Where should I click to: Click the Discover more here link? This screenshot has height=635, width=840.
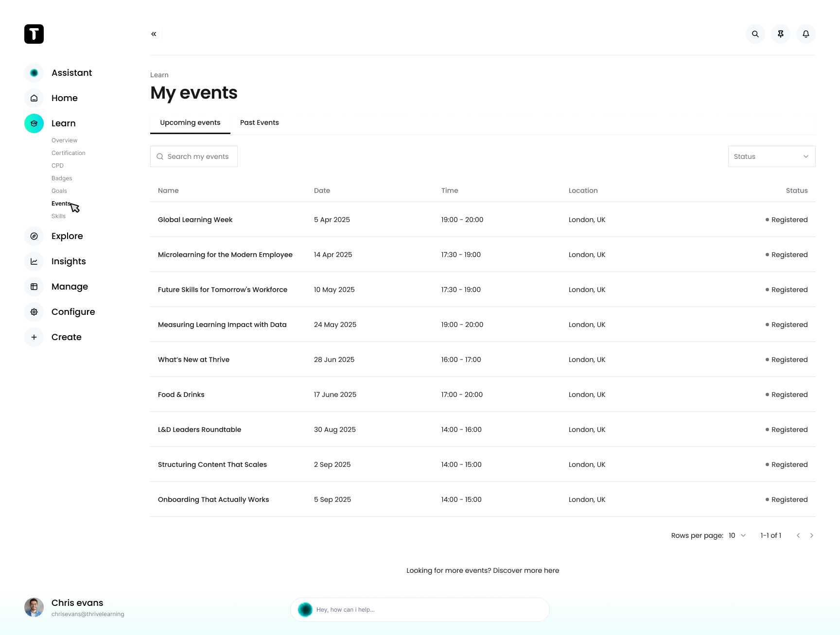pos(526,570)
